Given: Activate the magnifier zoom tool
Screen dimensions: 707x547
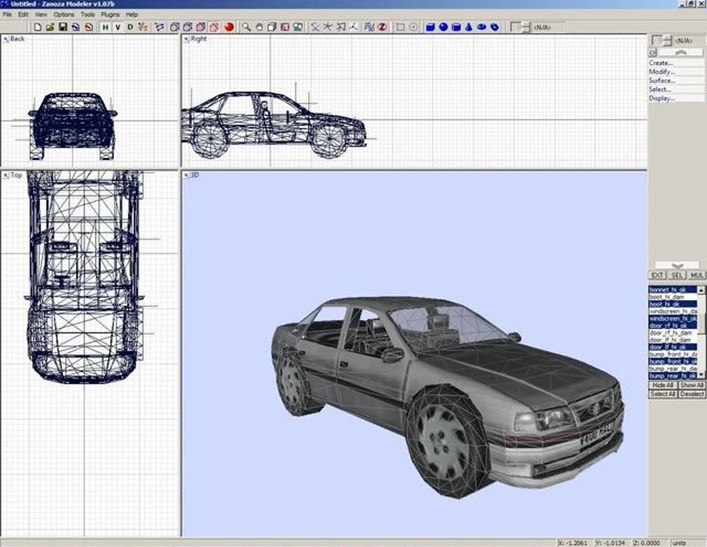Looking at the screenshot, I should pos(246,27).
